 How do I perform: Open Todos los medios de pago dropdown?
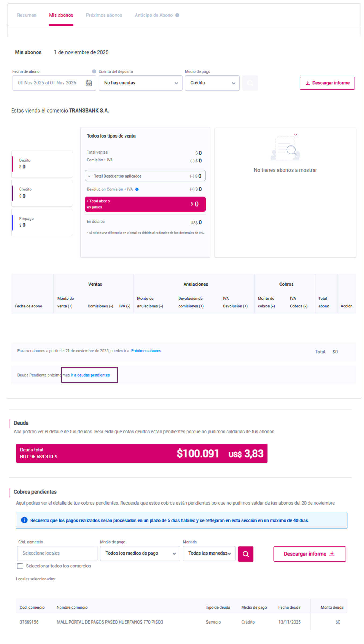point(140,553)
